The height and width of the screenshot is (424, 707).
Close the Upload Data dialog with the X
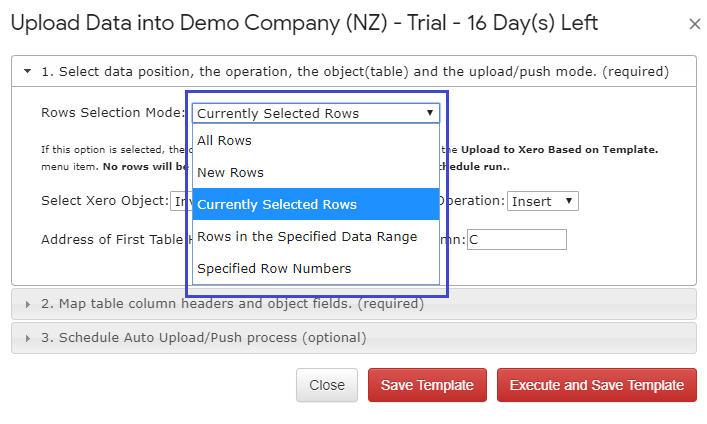click(695, 24)
